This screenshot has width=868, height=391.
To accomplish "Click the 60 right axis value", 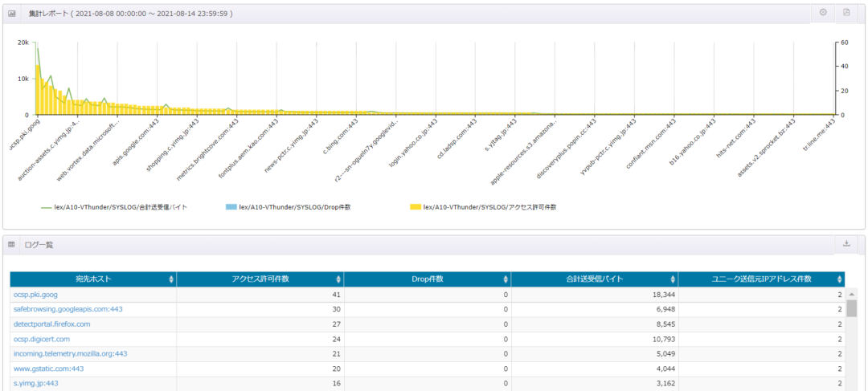I will 844,43.
